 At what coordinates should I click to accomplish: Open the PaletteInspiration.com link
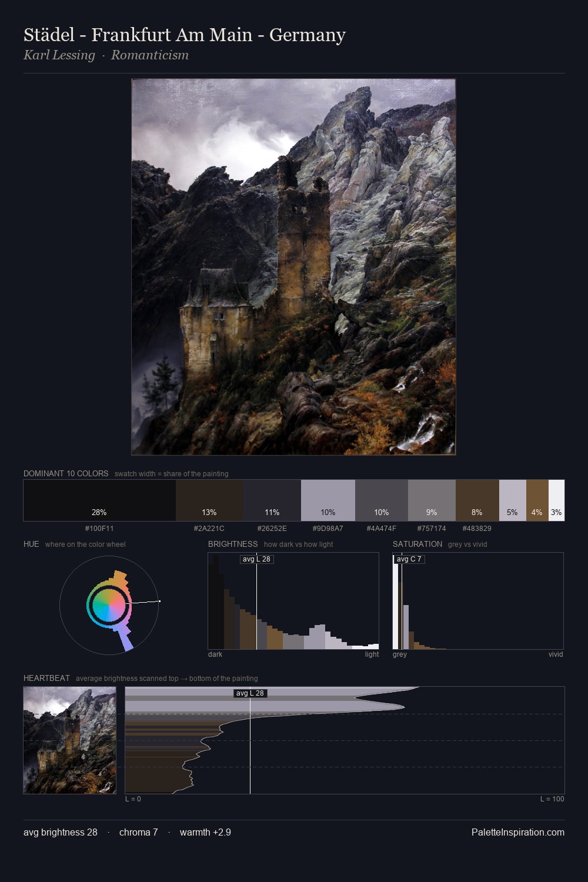(x=518, y=832)
